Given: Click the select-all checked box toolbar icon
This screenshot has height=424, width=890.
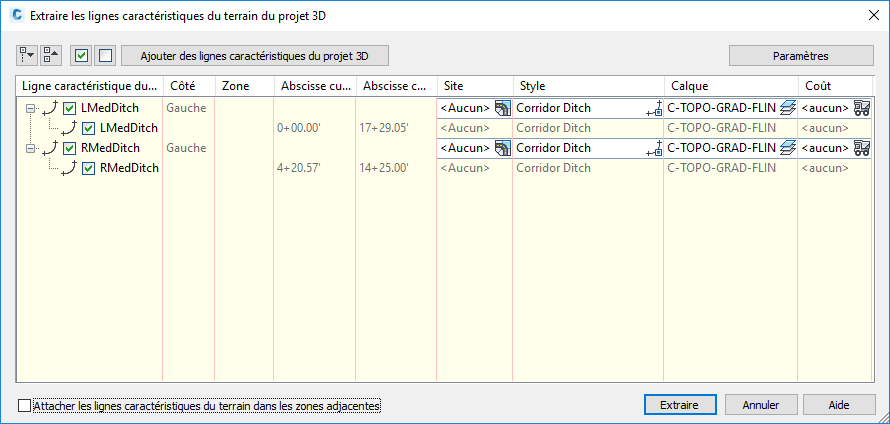Looking at the screenshot, I should 82,55.
